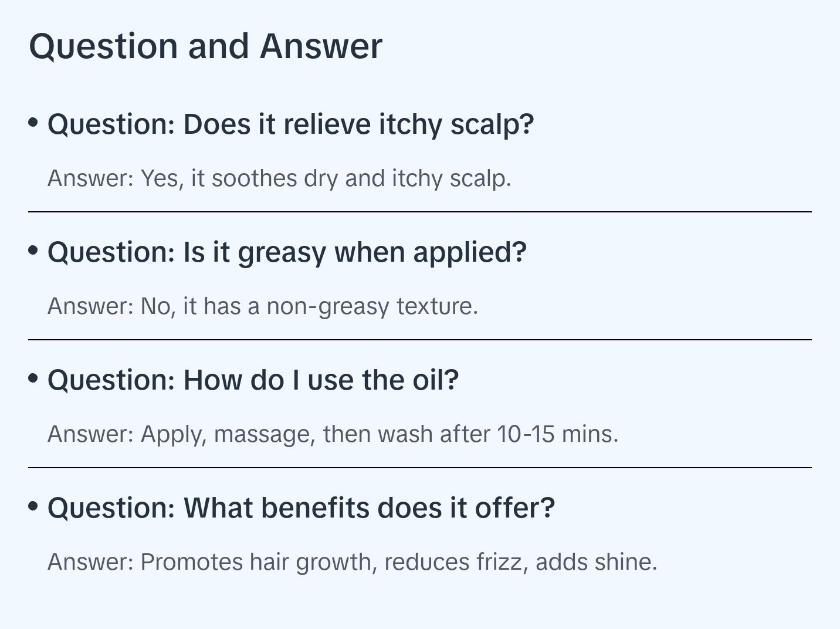The image size is (840, 629).
Task: Click the "10-15 mins" text in the usage answer
Action: [557, 434]
